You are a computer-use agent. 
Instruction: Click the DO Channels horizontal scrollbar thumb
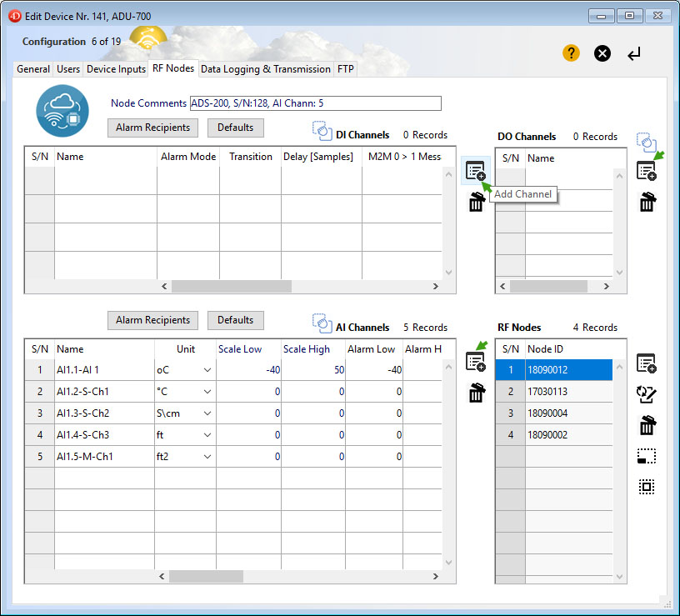[x=548, y=286]
